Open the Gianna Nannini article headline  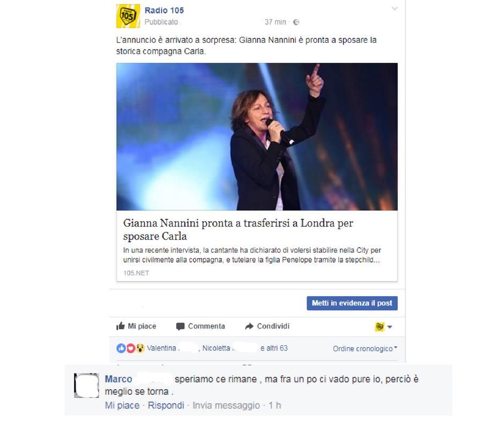(x=238, y=230)
